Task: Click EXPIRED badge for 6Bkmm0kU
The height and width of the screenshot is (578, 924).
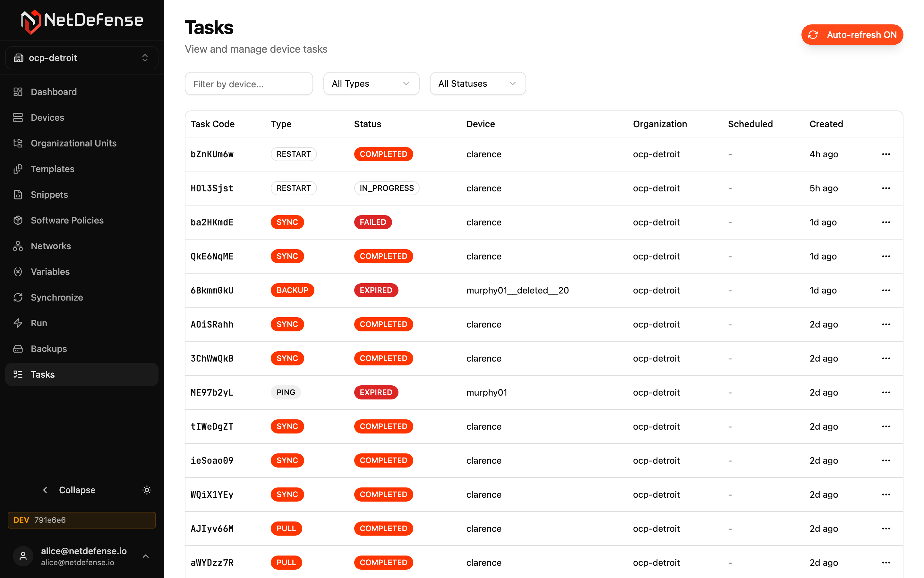Action: [x=376, y=290]
